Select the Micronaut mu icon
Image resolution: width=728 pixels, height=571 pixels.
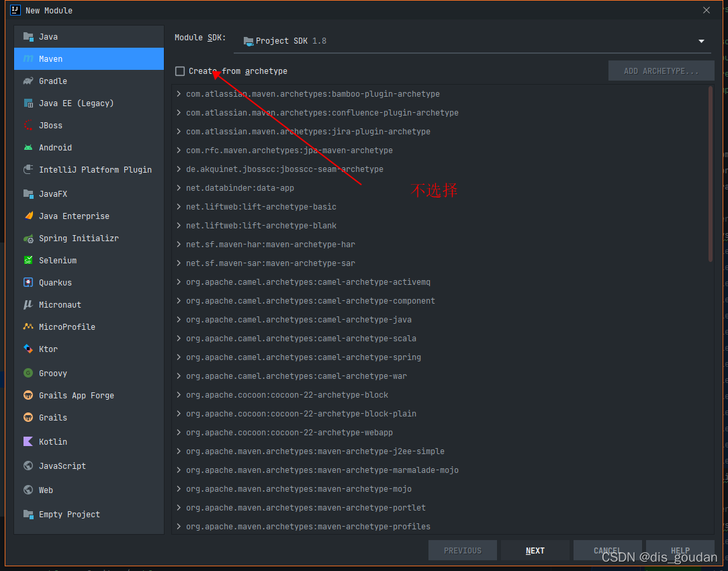(28, 304)
